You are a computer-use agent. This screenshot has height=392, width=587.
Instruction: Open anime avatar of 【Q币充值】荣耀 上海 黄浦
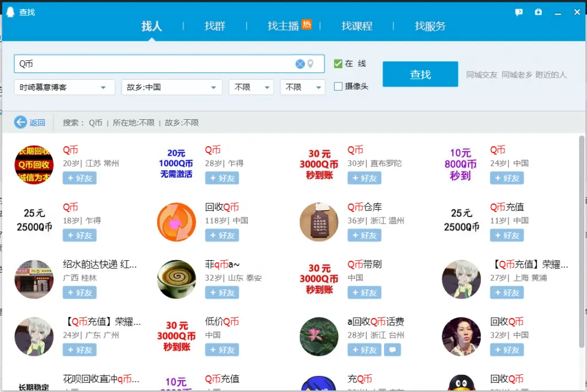click(461, 279)
